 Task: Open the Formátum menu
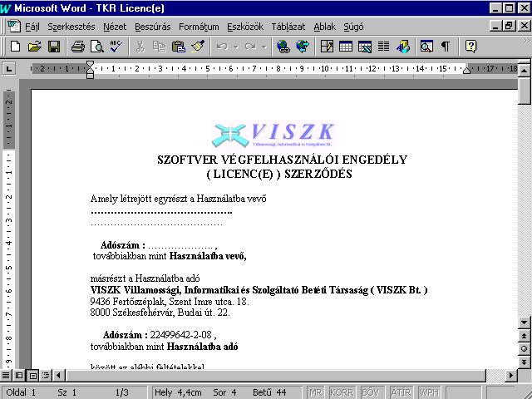click(x=199, y=27)
